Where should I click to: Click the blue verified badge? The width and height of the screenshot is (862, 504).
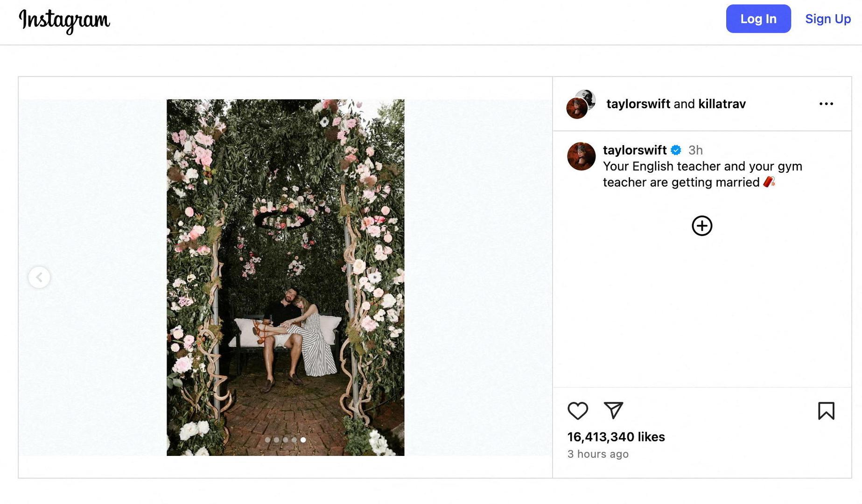[x=676, y=150]
